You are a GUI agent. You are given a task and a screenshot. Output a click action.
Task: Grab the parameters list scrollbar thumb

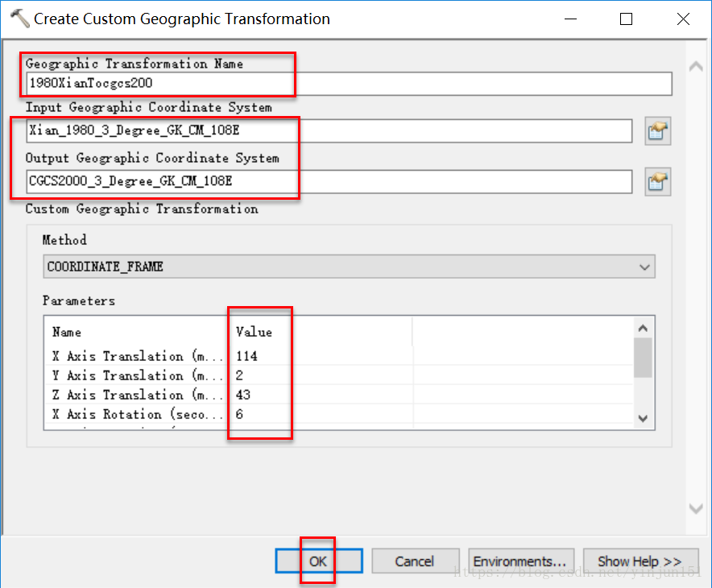click(x=643, y=358)
